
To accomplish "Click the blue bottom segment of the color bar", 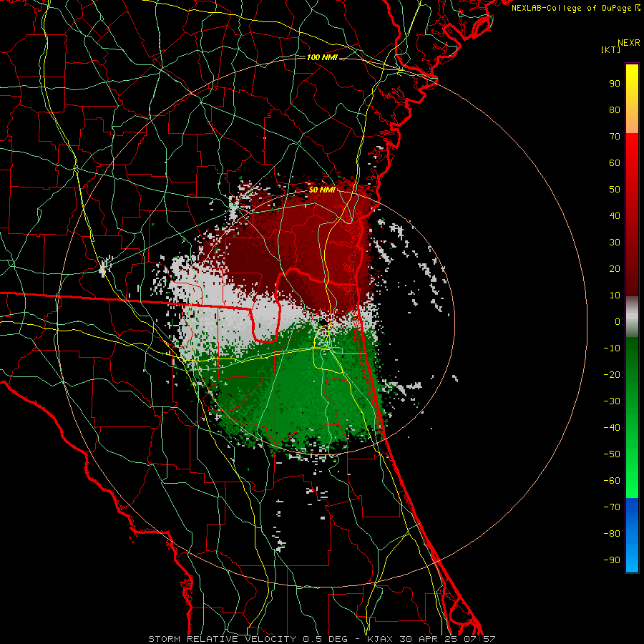I will [x=632, y=535].
